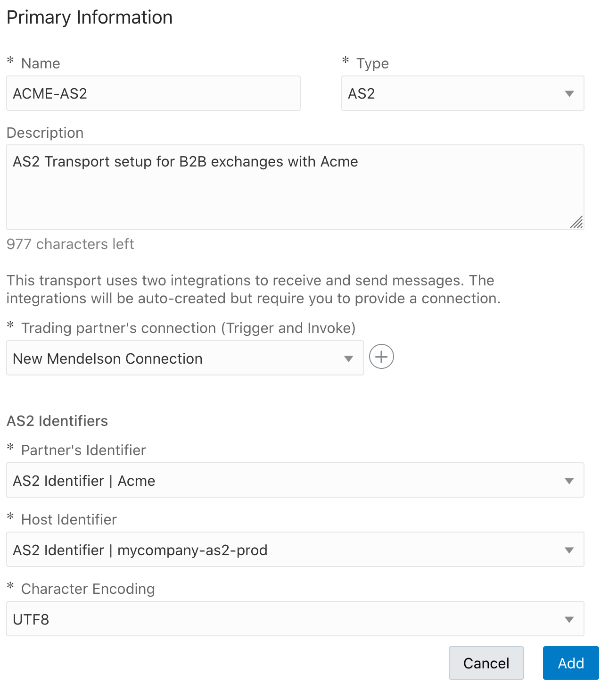Click the Partner's Identifier dropdown arrow
The image size is (609, 700).
click(x=569, y=481)
